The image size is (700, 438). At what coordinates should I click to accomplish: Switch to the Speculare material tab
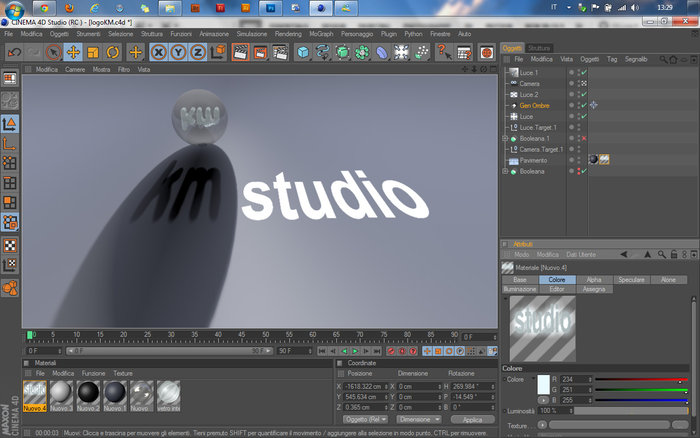pyautogui.click(x=631, y=279)
